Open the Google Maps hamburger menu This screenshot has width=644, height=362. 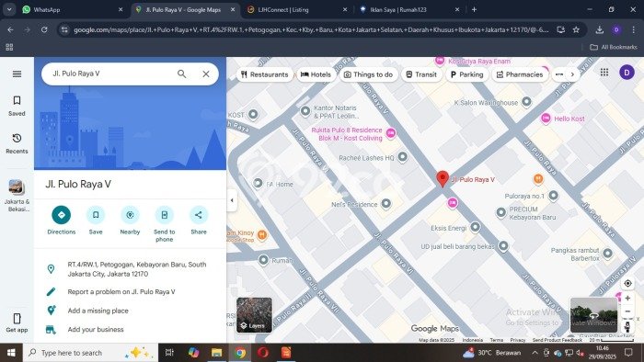[17, 74]
